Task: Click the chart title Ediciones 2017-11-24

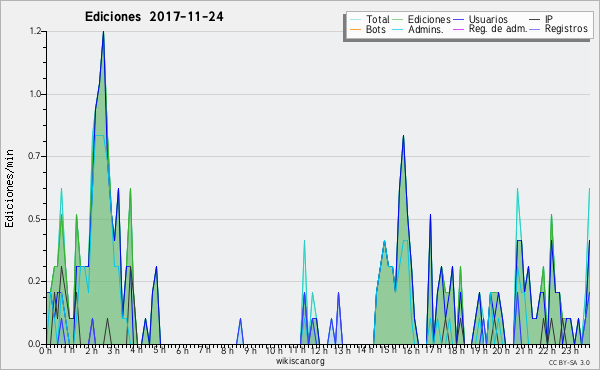Action: pyautogui.click(x=154, y=16)
